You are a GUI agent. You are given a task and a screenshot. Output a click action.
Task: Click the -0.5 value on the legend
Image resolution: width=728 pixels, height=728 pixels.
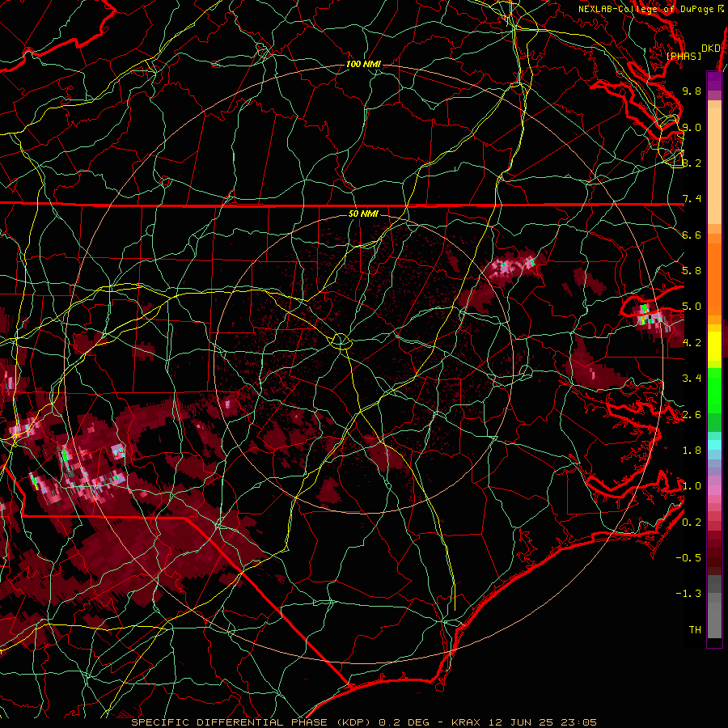tap(688, 558)
